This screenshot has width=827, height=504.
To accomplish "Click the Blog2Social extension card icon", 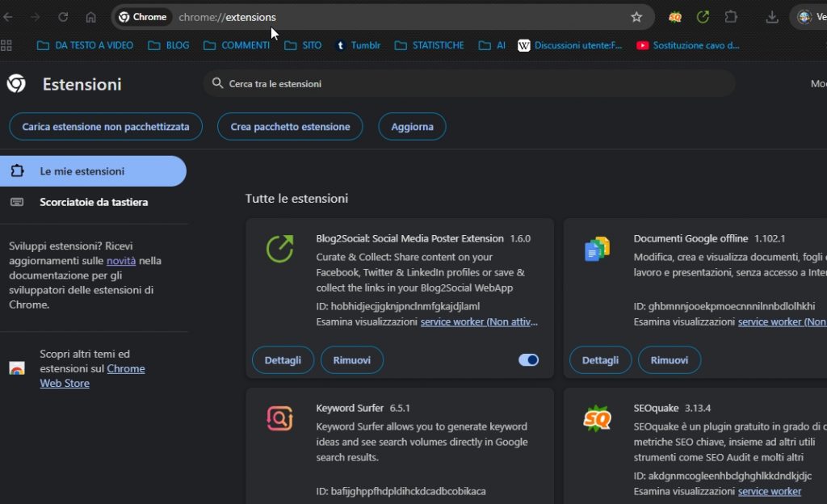I will (279, 248).
